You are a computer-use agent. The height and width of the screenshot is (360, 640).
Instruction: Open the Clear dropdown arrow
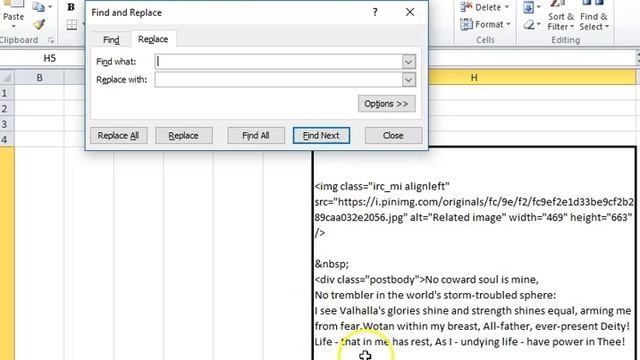(539, 25)
